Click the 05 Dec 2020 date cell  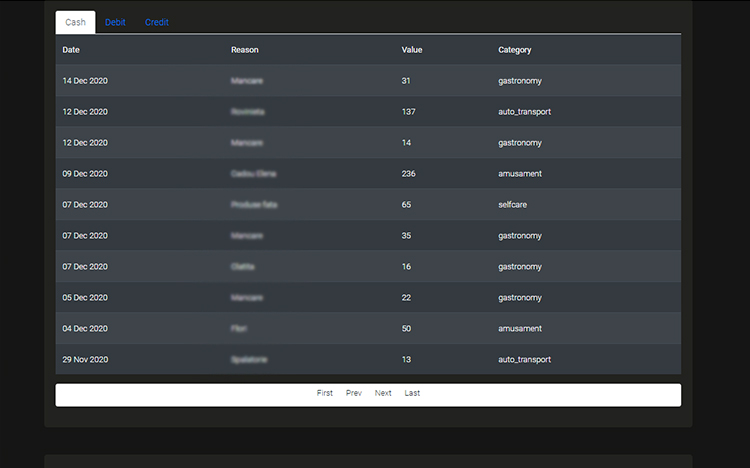coord(85,298)
